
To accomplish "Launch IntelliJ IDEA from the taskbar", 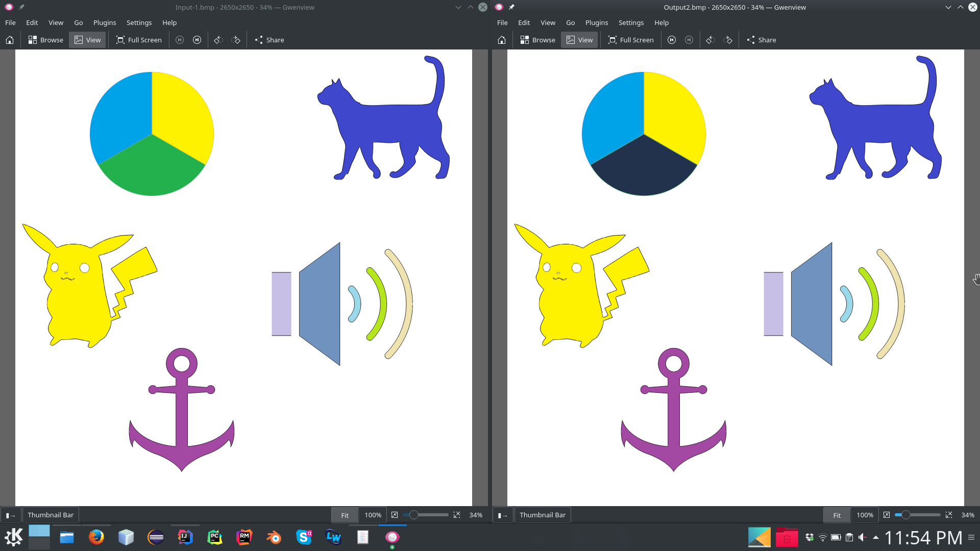I will click(185, 537).
